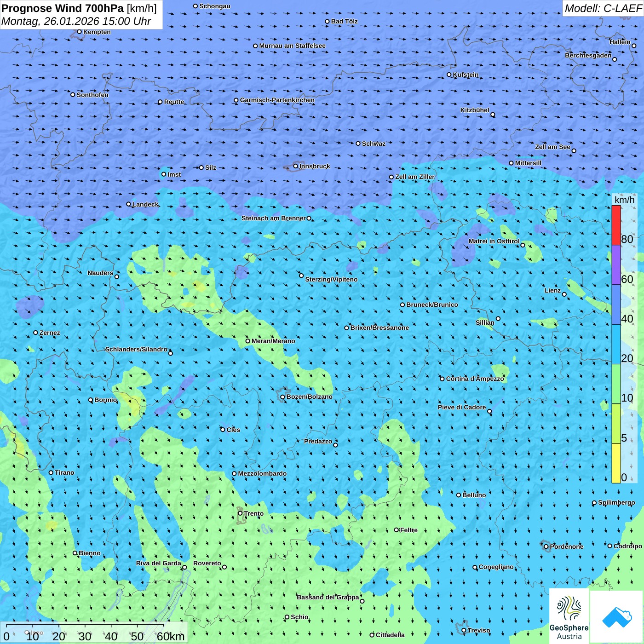Click the "Prognose Wind 700hPa [km/h]" title
The image size is (644, 644).
pos(79,8)
